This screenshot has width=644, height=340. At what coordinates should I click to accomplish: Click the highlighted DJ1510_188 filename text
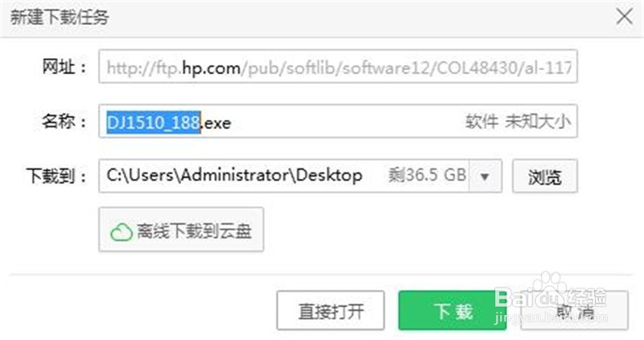point(154,122)
